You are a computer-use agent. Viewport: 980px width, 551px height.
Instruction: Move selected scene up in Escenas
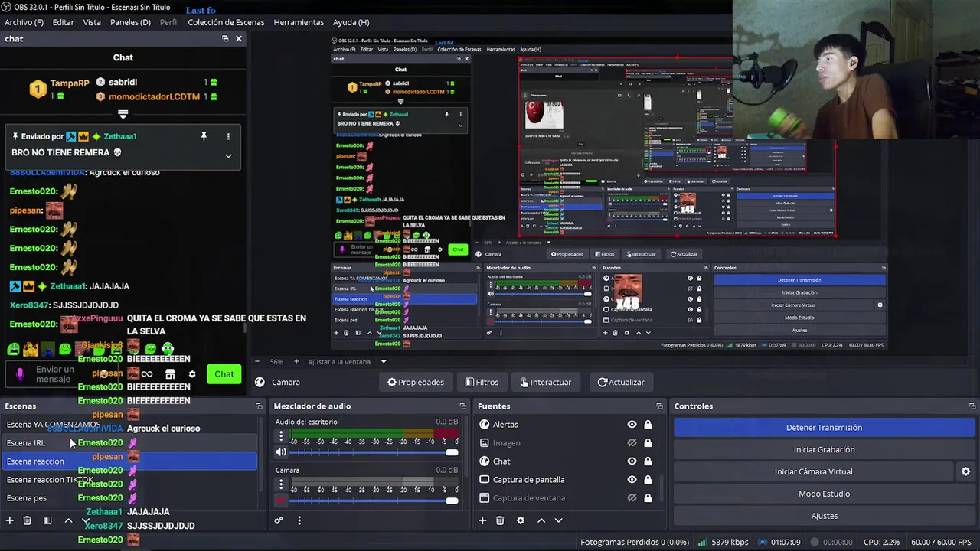68,520
